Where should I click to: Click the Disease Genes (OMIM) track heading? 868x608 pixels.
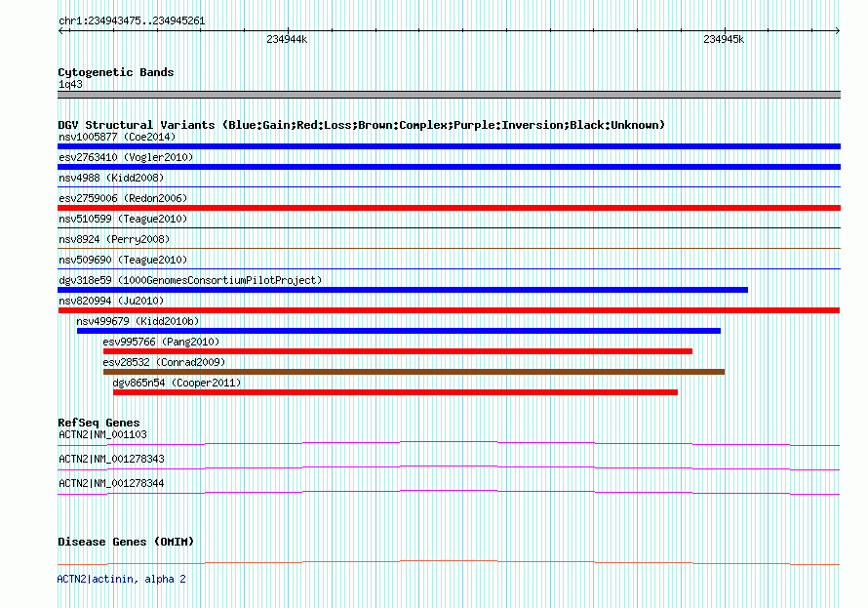coord(126,542)
